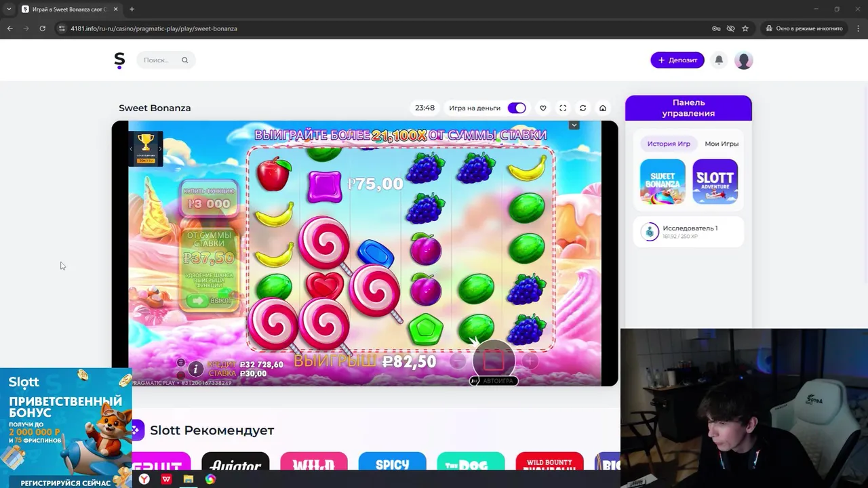Open the Wild game card
This screenshot has width=868, height=488.
coord(314,462)
